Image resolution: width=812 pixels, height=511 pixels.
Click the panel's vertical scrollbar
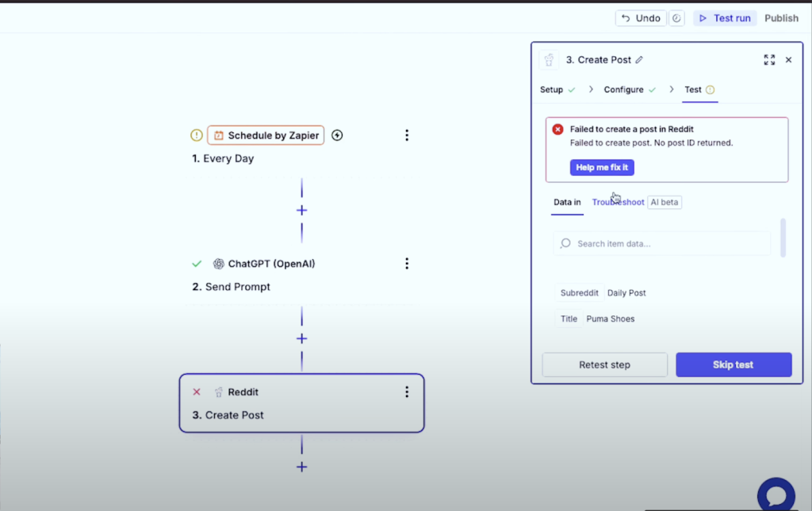(783, 238)
